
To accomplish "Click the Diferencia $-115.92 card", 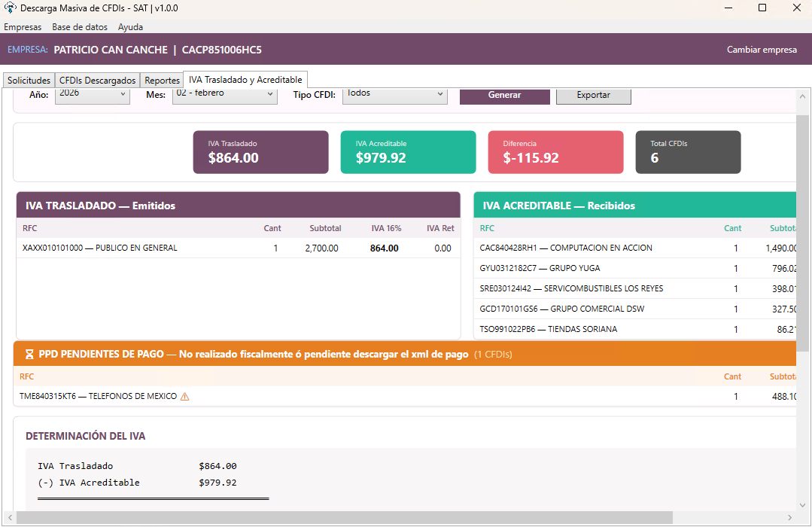I will (555, 152).
